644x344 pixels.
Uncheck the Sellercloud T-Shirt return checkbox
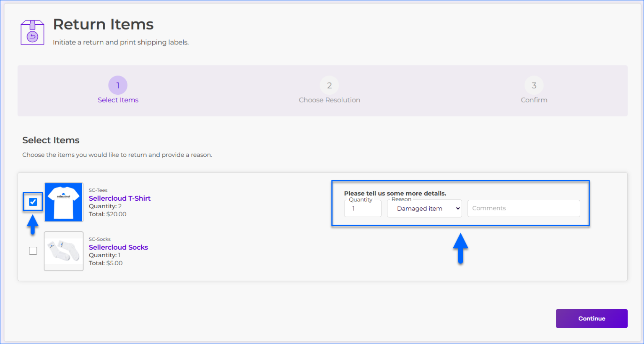(x=33, y=202)
